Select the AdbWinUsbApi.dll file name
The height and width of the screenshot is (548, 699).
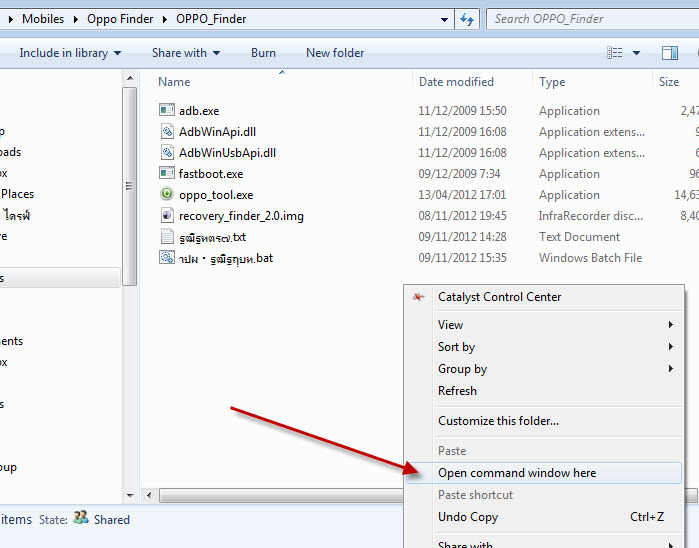[x=227, y=153]
